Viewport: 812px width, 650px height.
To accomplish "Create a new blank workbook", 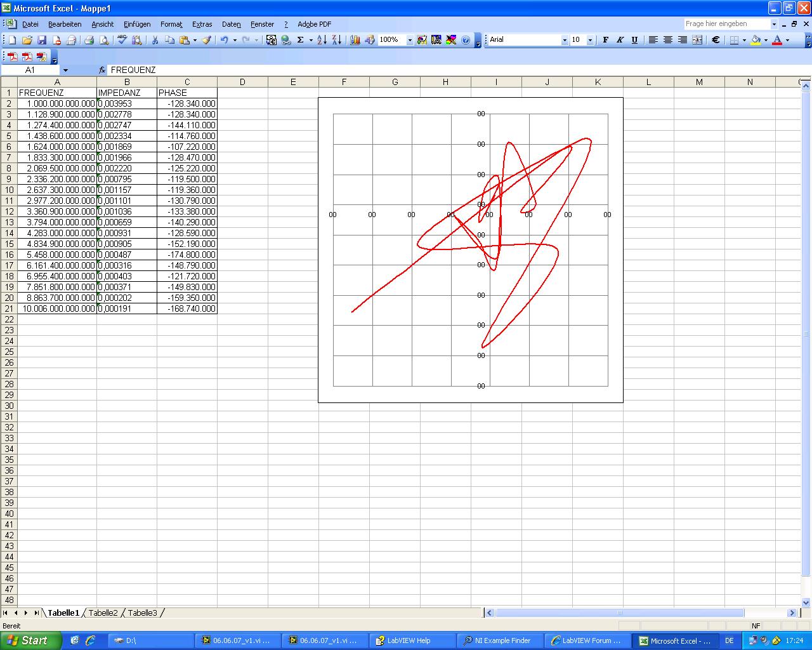I will [12, 40].
